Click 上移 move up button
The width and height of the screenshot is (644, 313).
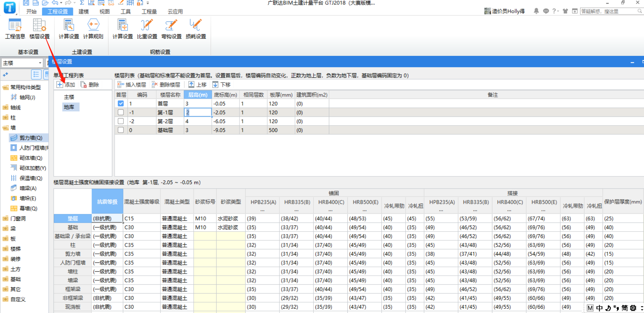point(197,84)
